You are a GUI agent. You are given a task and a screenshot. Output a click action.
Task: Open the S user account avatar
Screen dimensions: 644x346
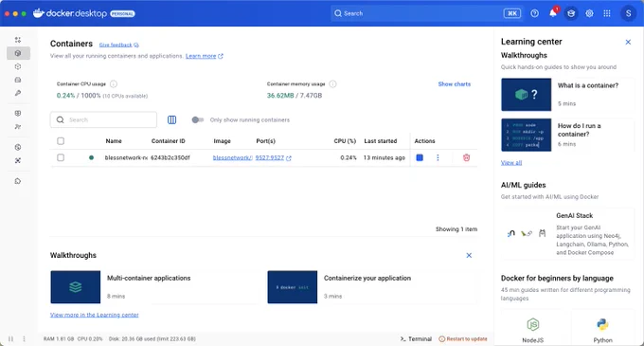point(628,13)
